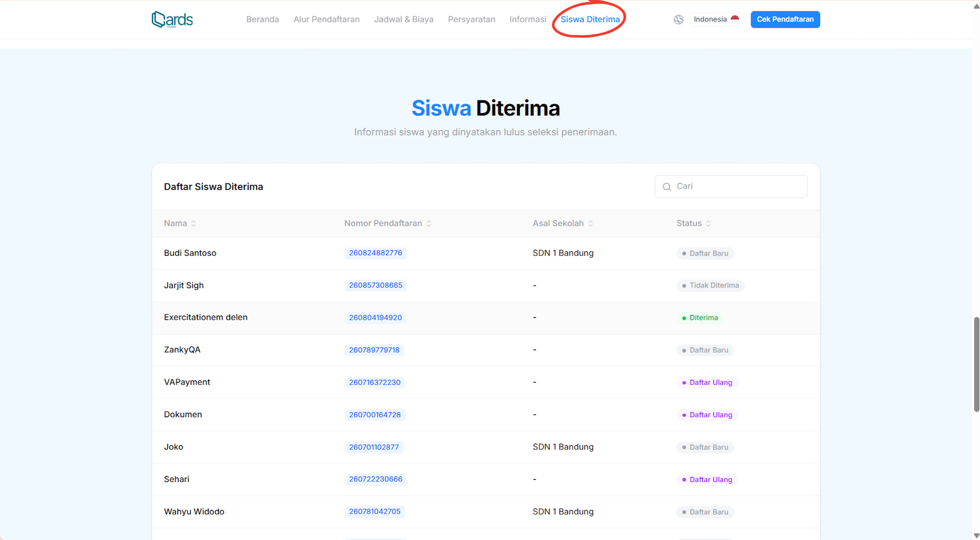Open registration number 260781042705
This screenshot has height=540, width=980.
click(x=374, y=511)
